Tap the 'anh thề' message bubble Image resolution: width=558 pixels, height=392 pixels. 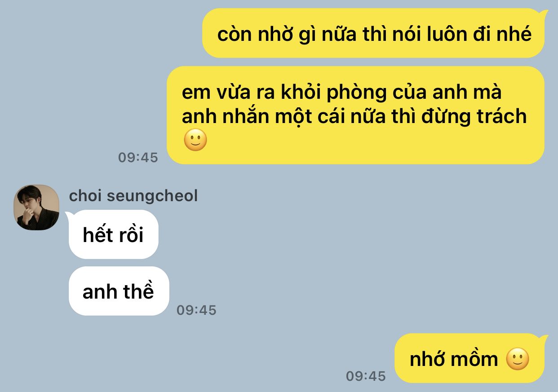point(119,291)
